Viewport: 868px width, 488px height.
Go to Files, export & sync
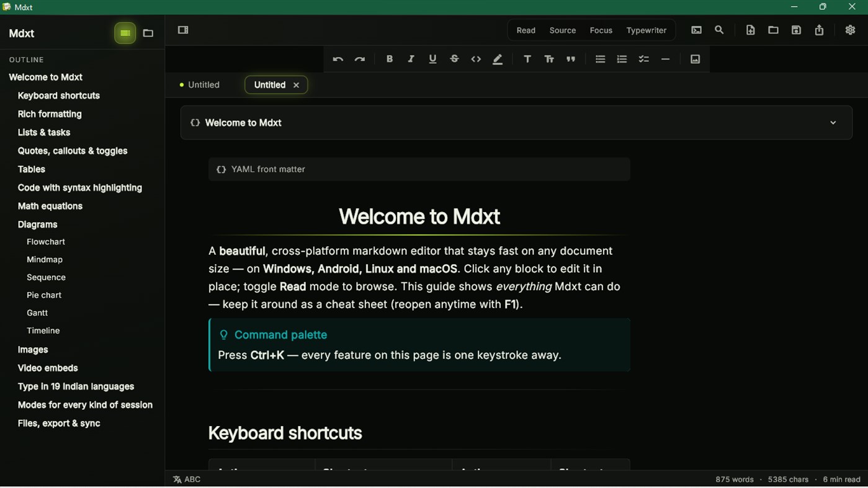tap(59, 424)
